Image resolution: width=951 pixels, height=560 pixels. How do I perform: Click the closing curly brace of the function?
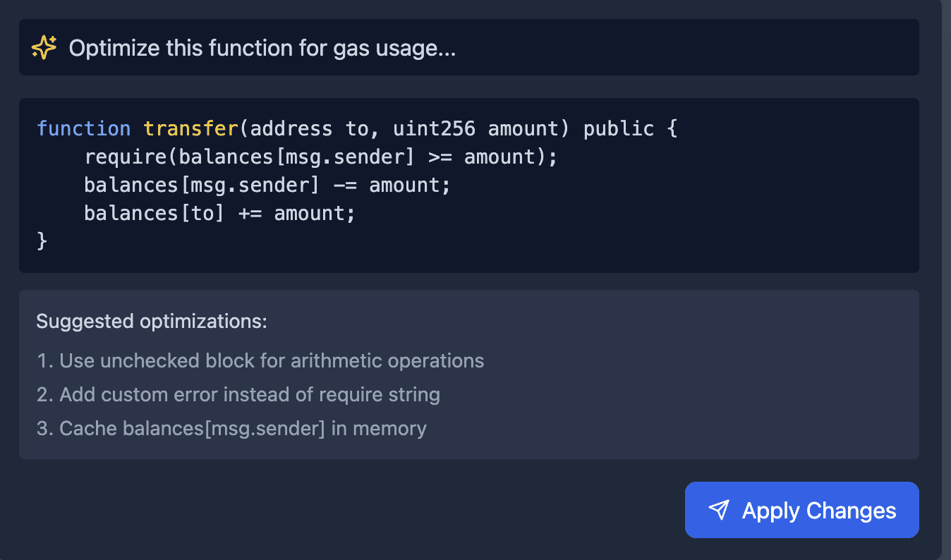pos(42,241)
